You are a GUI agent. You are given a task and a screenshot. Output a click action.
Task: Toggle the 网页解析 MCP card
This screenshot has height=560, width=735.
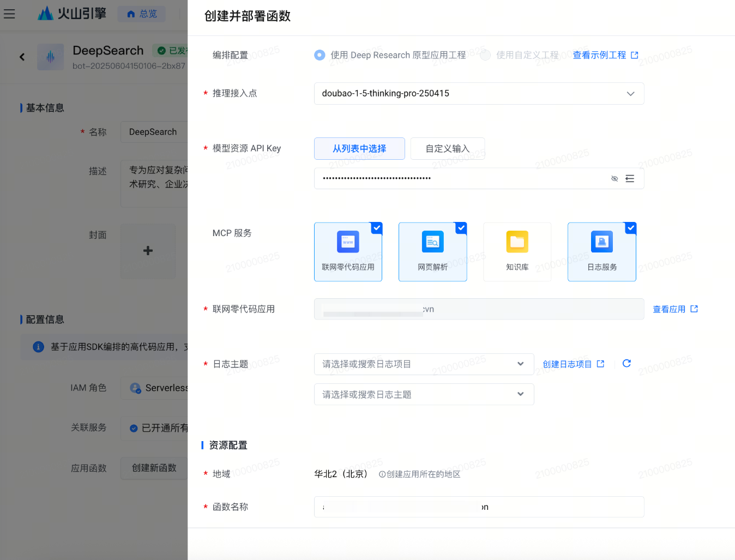pos(433,252)
